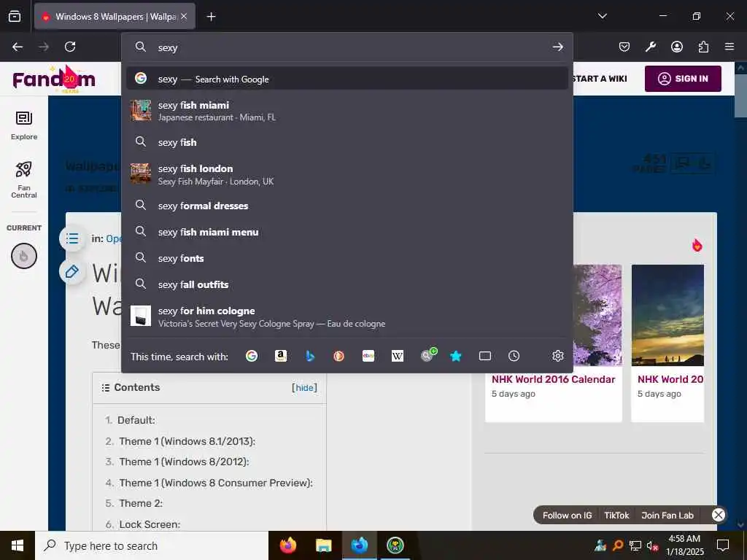Open the TikTok link

coord(616,516)
